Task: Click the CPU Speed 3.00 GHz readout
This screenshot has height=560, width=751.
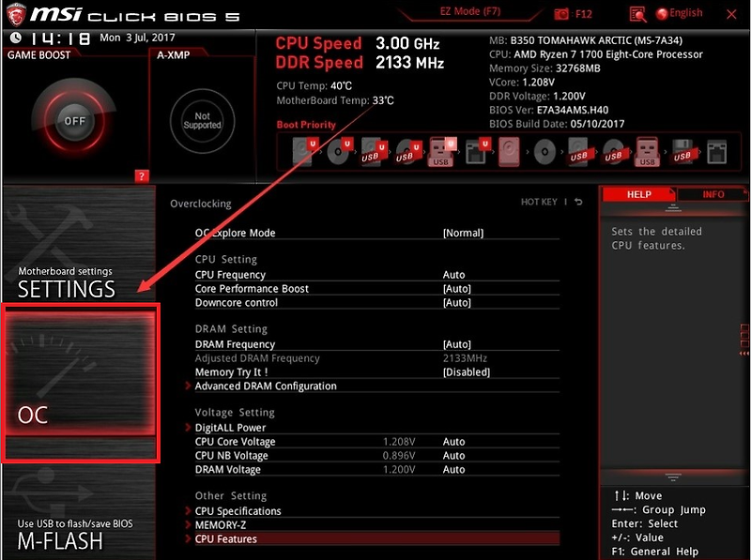Action: [358, 43]
